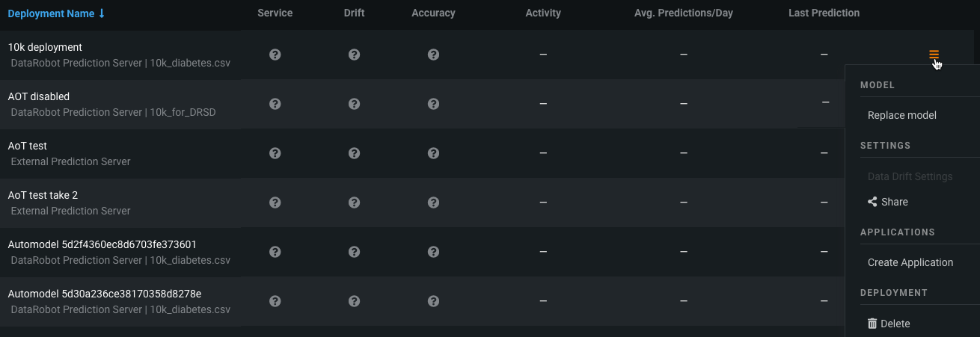
Task: Click the Avg. Predictions/Day column header
Action: click(683, 13)
